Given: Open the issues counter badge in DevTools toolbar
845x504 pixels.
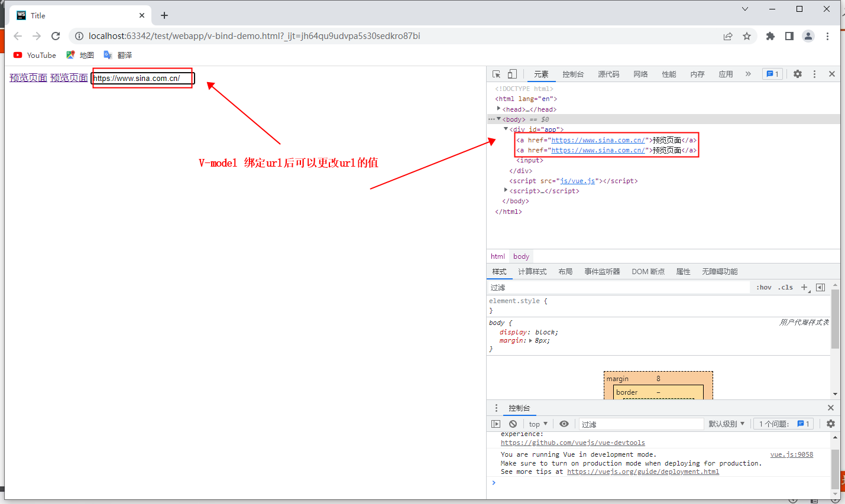Looking at the screenshot, I should 772,74.
